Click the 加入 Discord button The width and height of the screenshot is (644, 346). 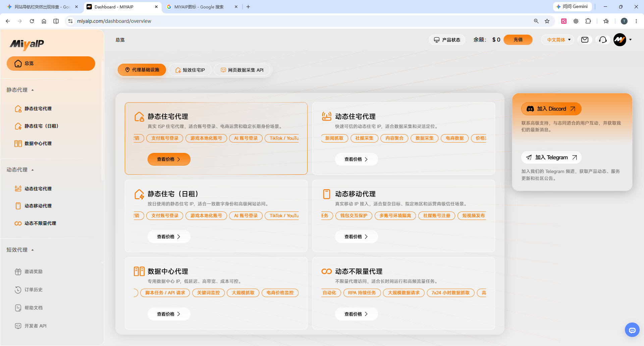551,109
